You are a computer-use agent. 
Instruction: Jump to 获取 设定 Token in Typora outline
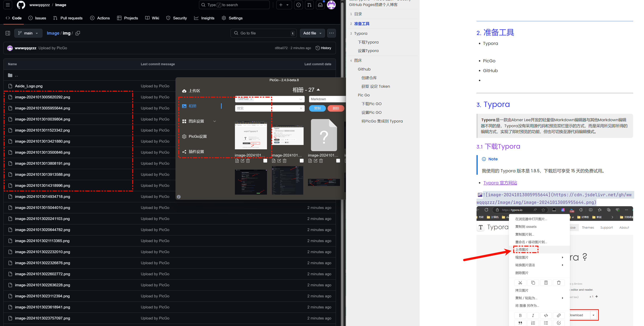[x=376, y=86]
